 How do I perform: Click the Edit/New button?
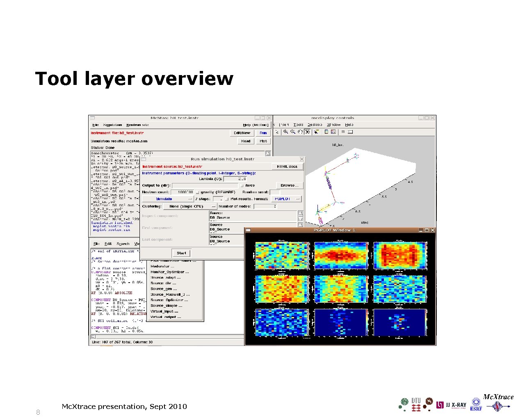242,133
